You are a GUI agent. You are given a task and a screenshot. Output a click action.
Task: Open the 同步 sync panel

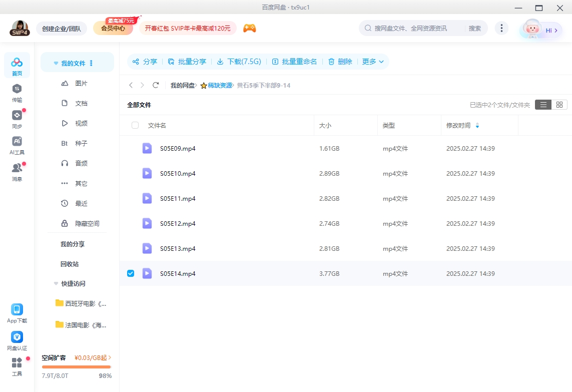coord(17,119)
